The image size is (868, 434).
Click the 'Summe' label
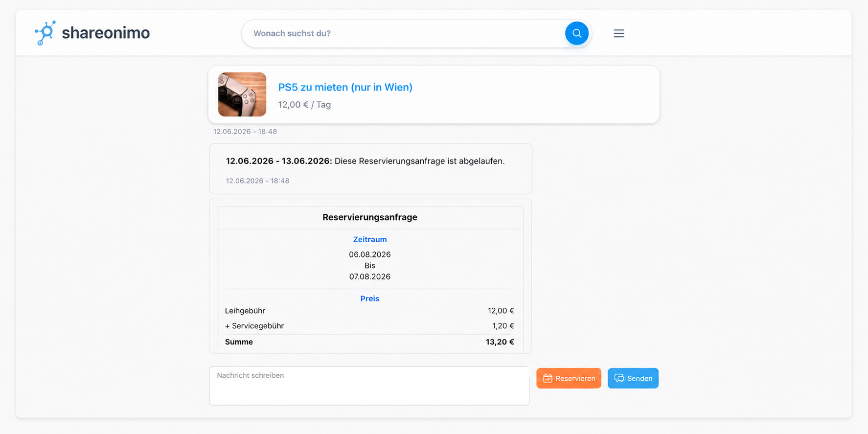[239, 342]
